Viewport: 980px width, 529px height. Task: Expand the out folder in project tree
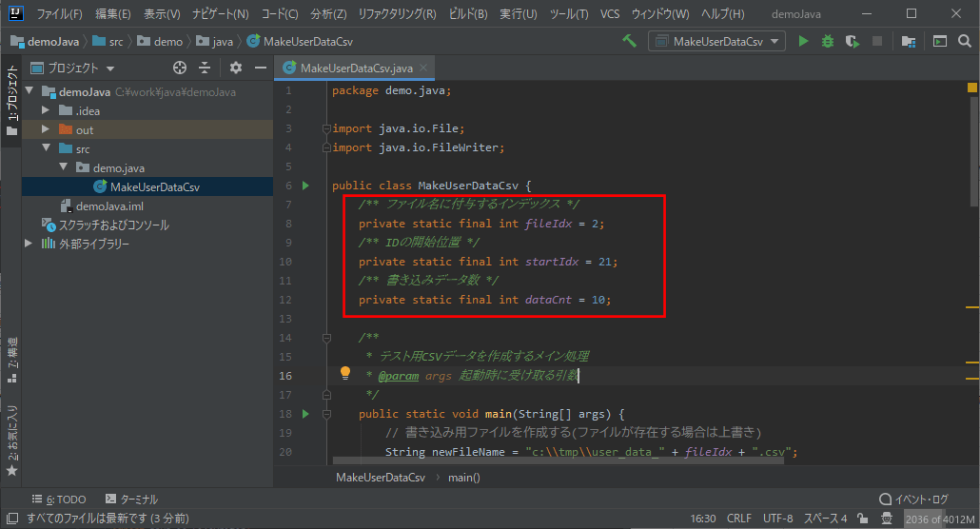[45, 129]
